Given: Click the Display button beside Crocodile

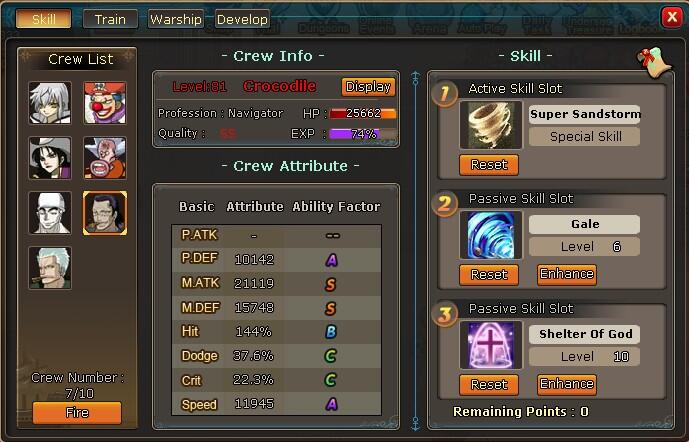Looking at the screenshot, I should tap(368, 87).
